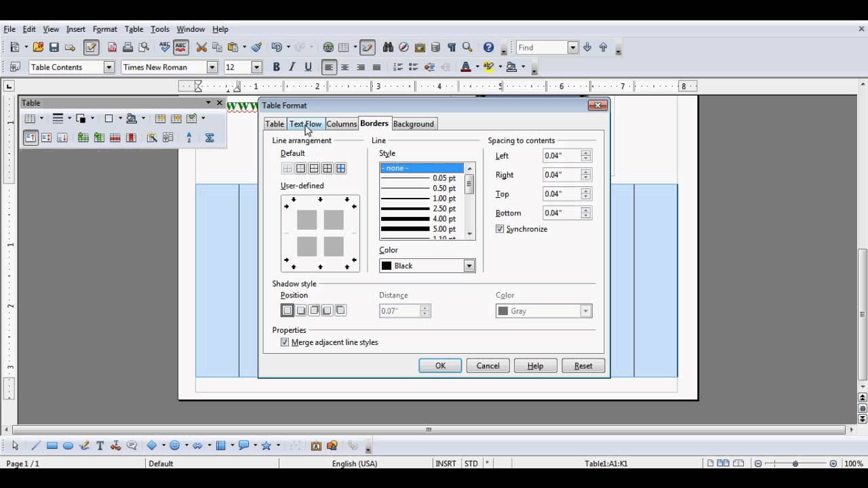The image size is (868, 488).
Task: Click the Find & Replace binoculars icon
Action: click(388, 47)
